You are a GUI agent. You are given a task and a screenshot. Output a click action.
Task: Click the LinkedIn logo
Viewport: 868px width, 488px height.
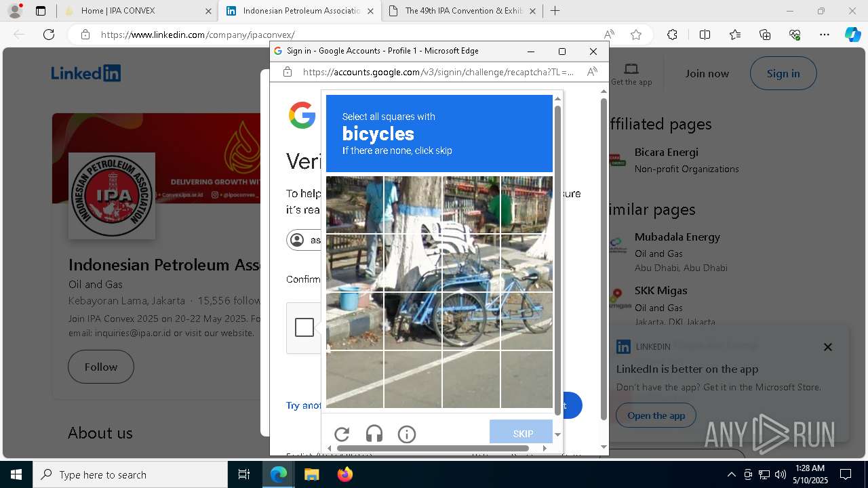[86, 73]
